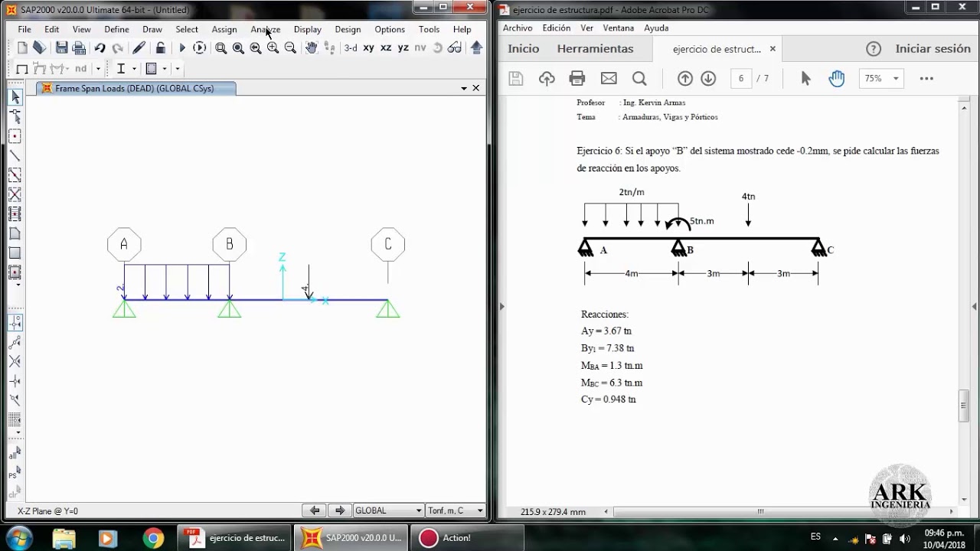Toggle the perspective glasses icon
Image resolution: width=980 pixels, height=551 pixels.
(455, 47)
